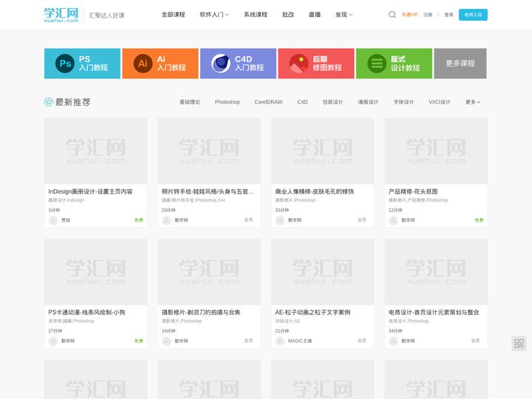Click title InDesign画册设计-设置主页内容
532x399 pixels.
tap(90, 191)
